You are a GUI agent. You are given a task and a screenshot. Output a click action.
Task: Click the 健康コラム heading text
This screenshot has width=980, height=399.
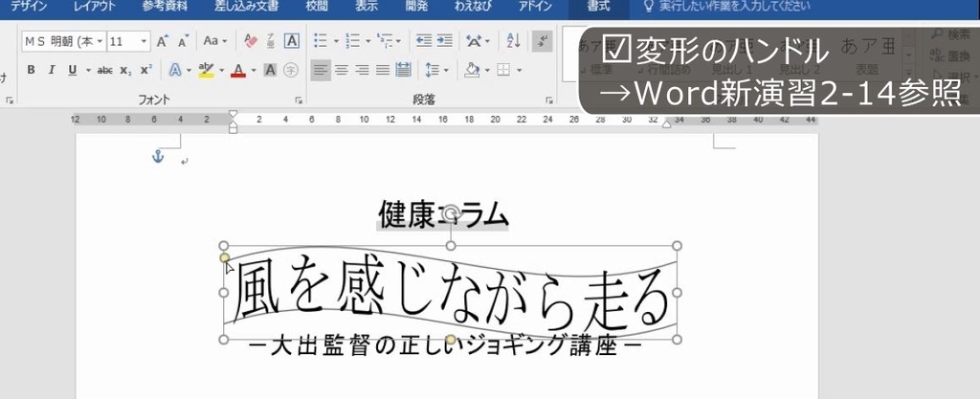point(443,215)
